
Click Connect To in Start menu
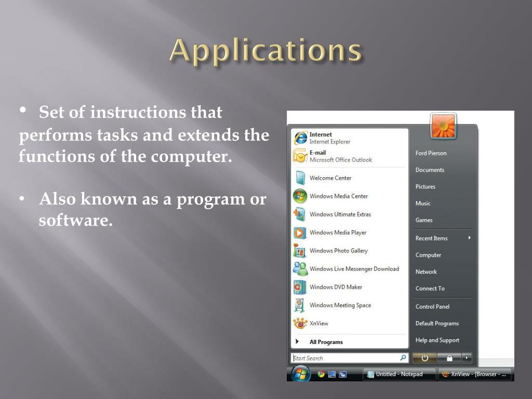[x=430, y=288]
